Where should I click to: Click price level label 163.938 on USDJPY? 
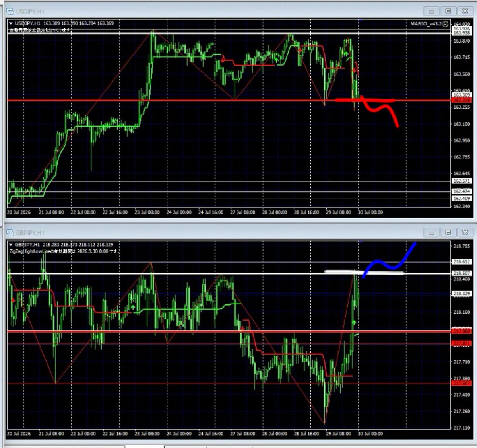tap(461, 33)
